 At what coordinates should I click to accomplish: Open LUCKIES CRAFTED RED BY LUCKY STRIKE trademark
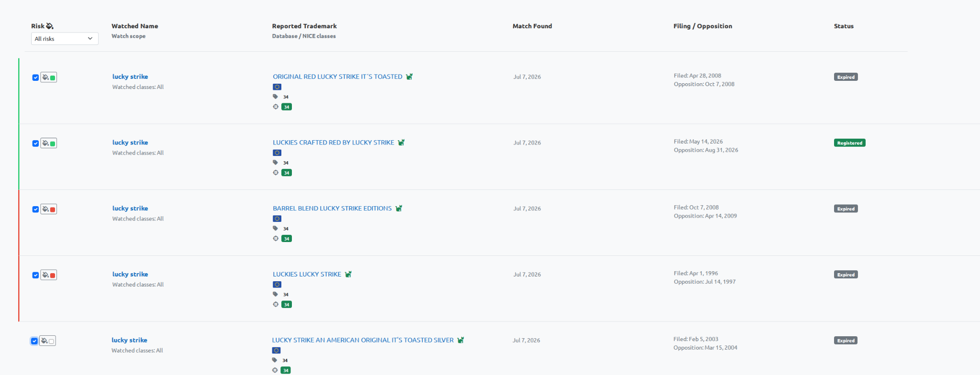click(334, 143)
